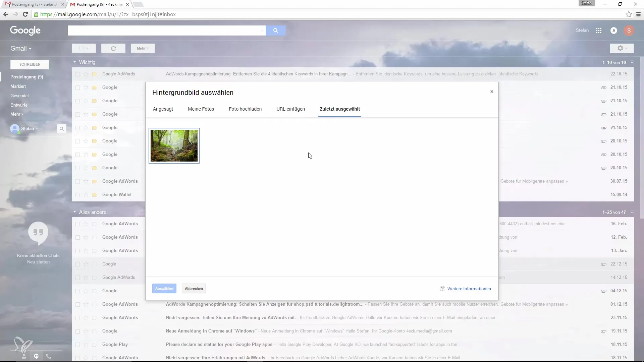Collapse the Wichtig section
The height and width of the screenshot is (362, 644).
pyautogui.click(x=75, y=62)
